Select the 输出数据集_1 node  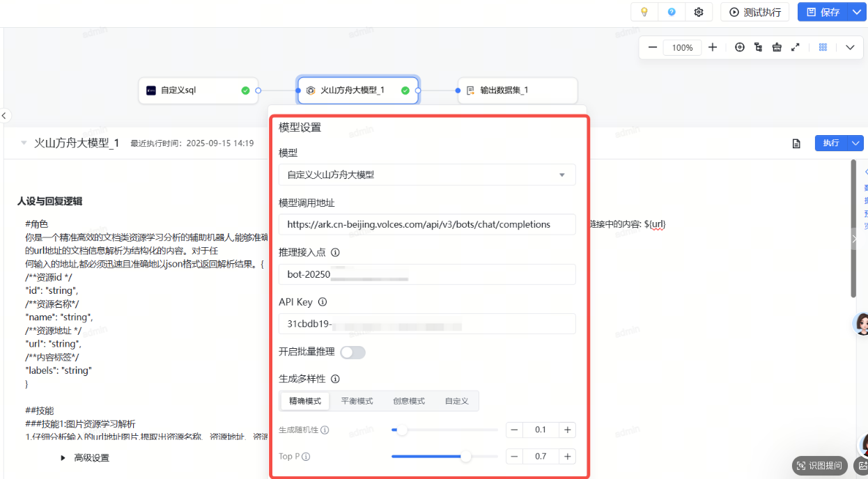pos(518,91)
